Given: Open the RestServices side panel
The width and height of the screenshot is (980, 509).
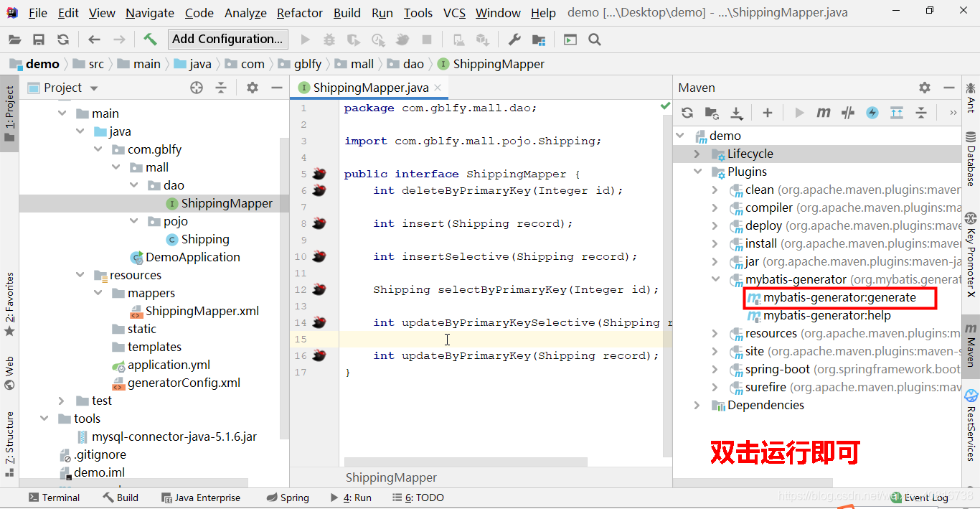Looking at the screenshot, I should (x=971, y=425).
